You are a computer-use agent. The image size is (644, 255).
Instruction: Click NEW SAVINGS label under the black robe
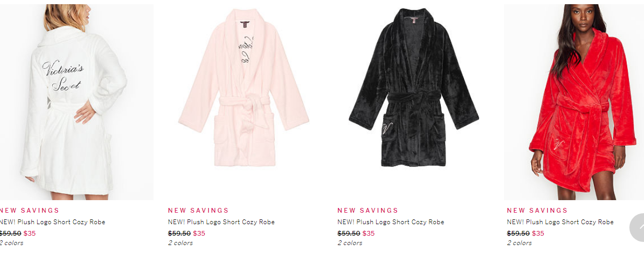tap(368, 211)
